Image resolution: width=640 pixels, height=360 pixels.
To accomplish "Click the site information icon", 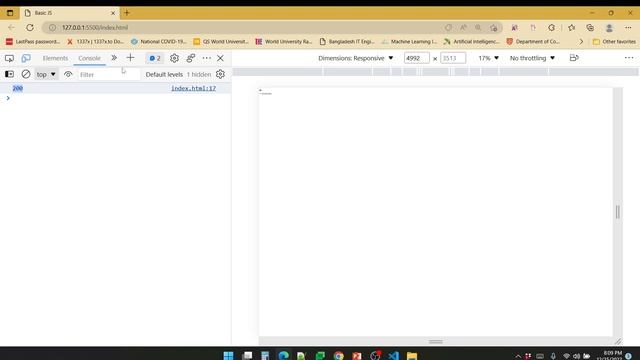I will (x=52, y=27).
